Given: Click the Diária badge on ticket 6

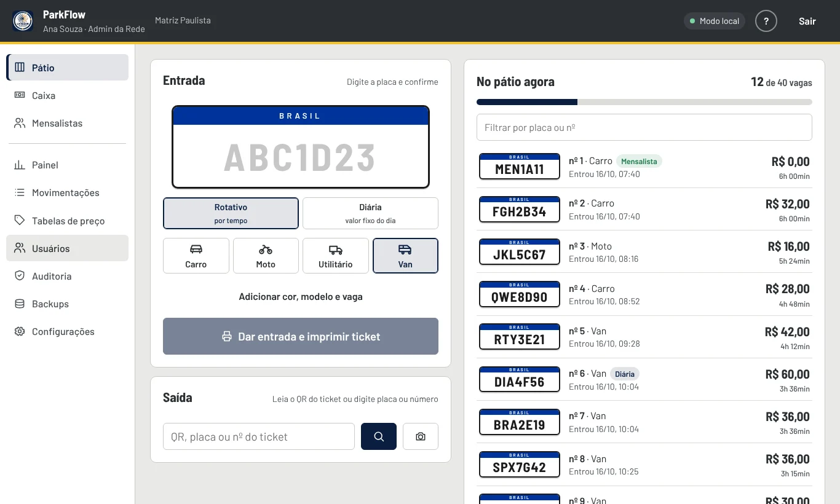Looking at the screenshot, I should tap(625, 374).
